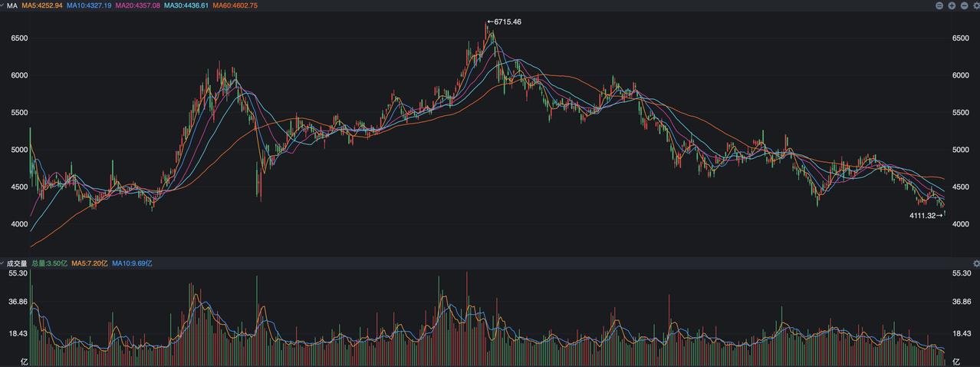Click right axis price label 6500

point(960,38)
